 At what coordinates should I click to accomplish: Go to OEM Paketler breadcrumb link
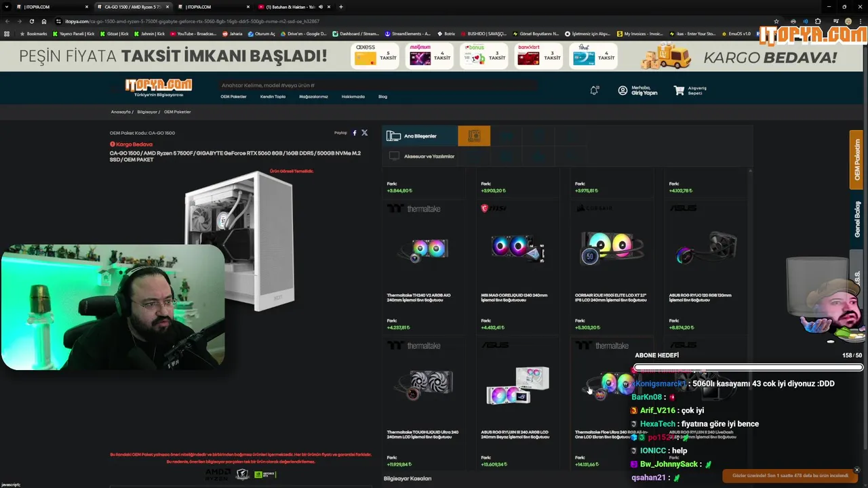point(177,112)
